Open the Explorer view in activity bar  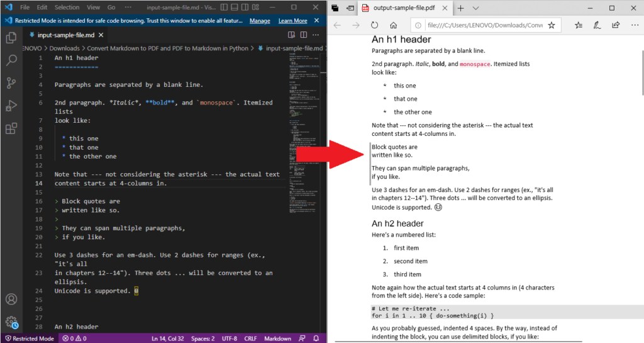point(11,38)
